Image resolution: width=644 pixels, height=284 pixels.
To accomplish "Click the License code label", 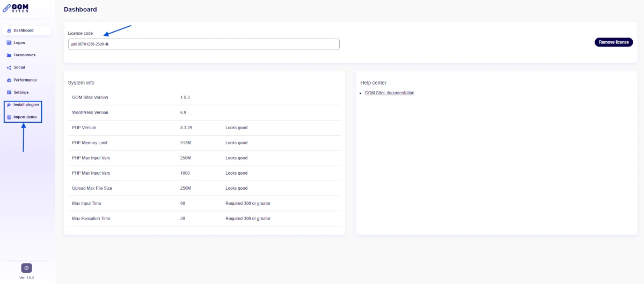I will [80, 33].
